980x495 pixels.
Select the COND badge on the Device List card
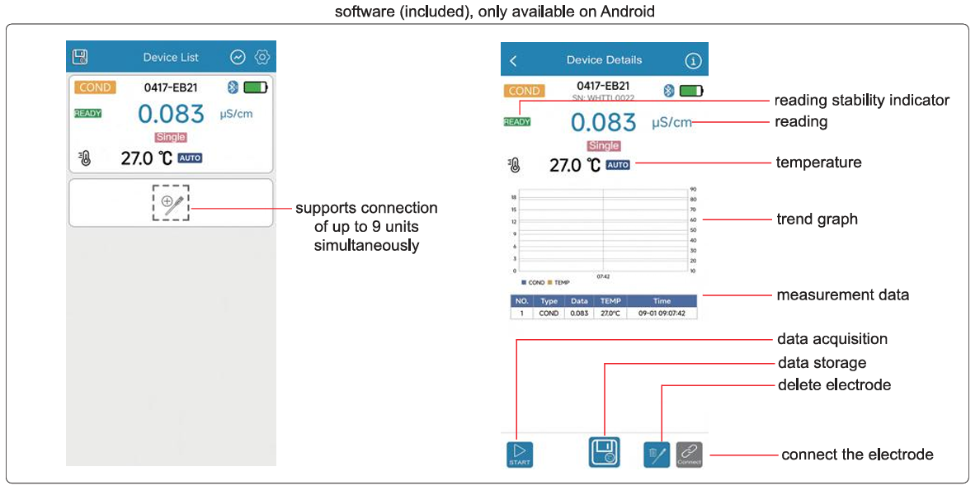pyautogui.click(x=95, y=87)
